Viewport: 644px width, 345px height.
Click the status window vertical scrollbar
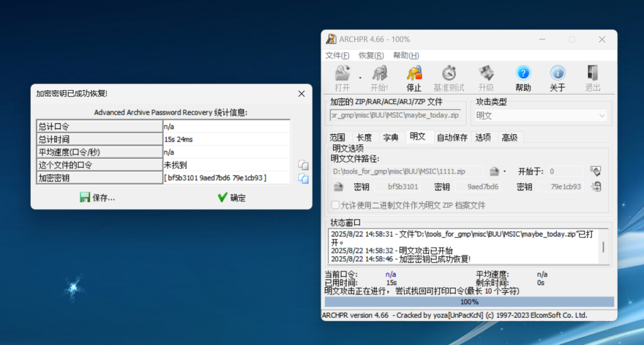[x=603, y=247]
